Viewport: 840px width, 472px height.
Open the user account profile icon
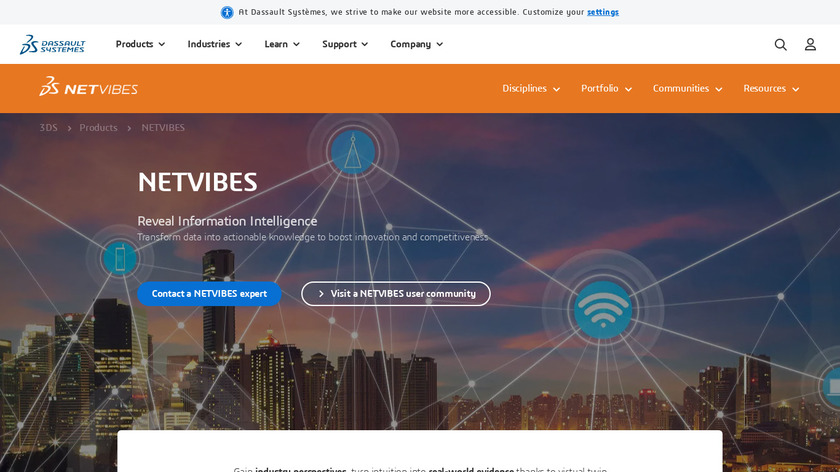tap(810, 44)
